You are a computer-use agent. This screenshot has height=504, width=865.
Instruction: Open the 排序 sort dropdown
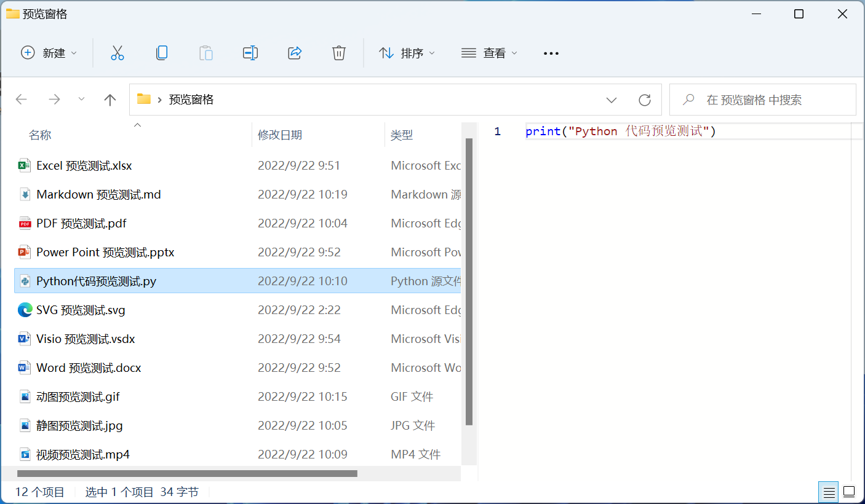407,53
